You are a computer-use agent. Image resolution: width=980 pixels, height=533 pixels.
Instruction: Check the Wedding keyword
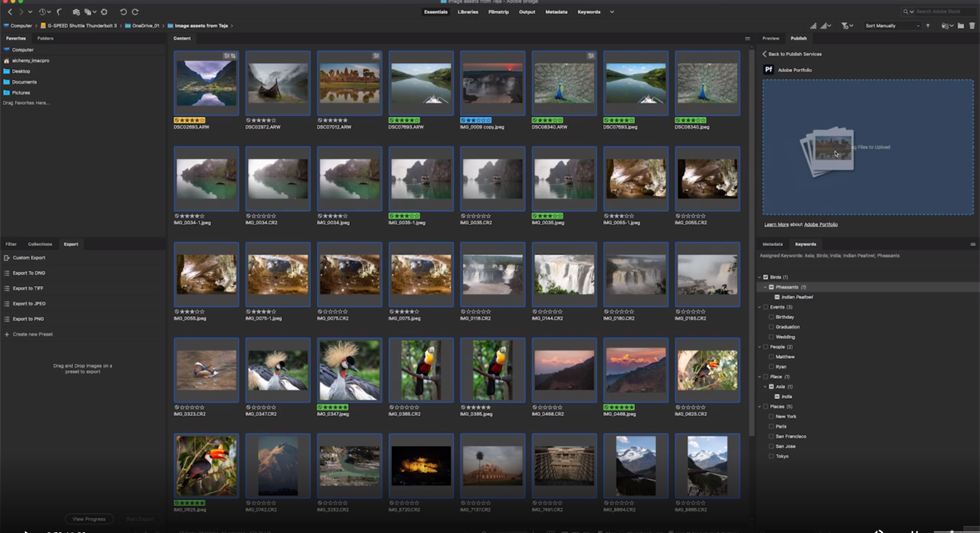[x=771, y=337]
